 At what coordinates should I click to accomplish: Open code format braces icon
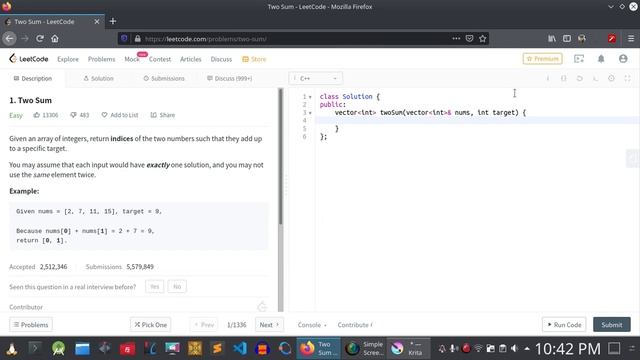coord(564,78)
